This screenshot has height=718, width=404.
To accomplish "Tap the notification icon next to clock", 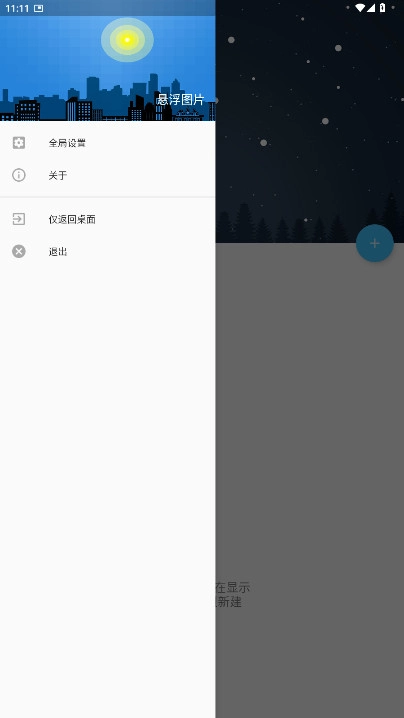I will pyautogui.click(x=38, y=8).
